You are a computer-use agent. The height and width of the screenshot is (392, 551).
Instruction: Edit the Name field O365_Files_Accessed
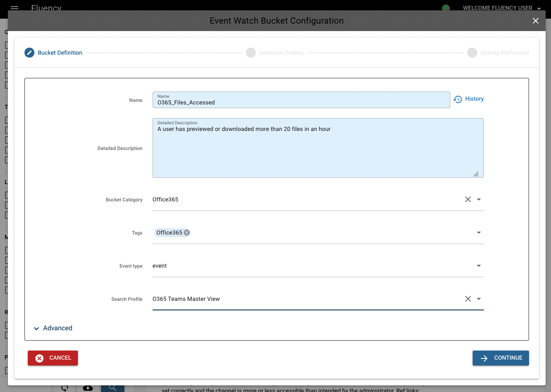pos(301,100)
